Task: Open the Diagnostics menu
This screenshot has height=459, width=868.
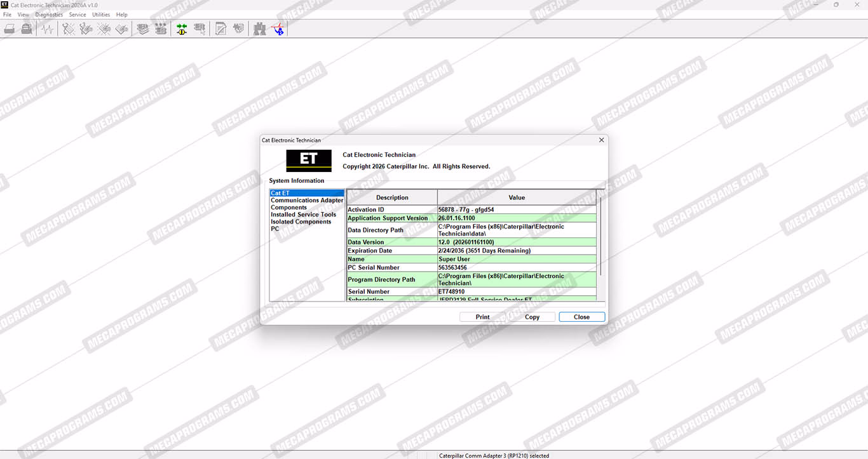Action: tap(49, 15)
